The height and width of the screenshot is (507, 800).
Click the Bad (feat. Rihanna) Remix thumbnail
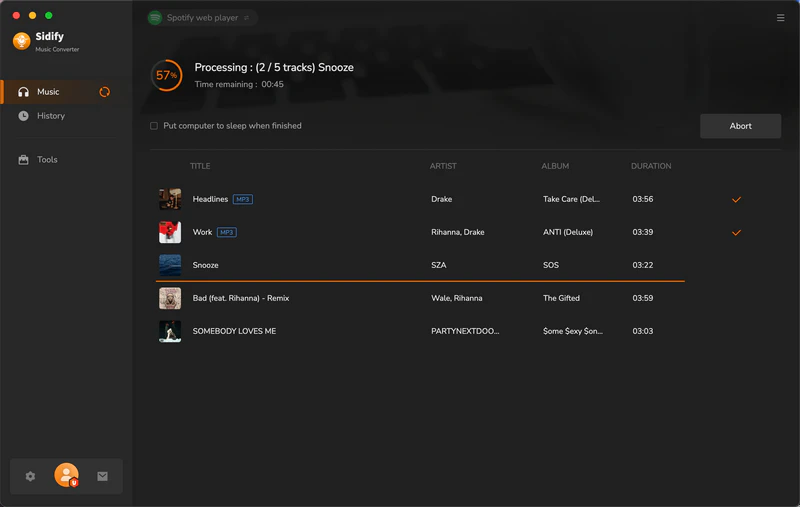170,298
